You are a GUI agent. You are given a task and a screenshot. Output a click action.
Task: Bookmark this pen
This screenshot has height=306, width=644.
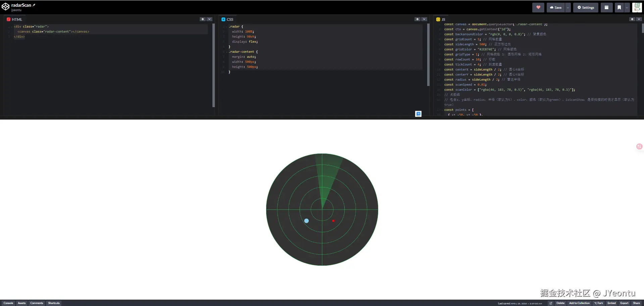619,7
